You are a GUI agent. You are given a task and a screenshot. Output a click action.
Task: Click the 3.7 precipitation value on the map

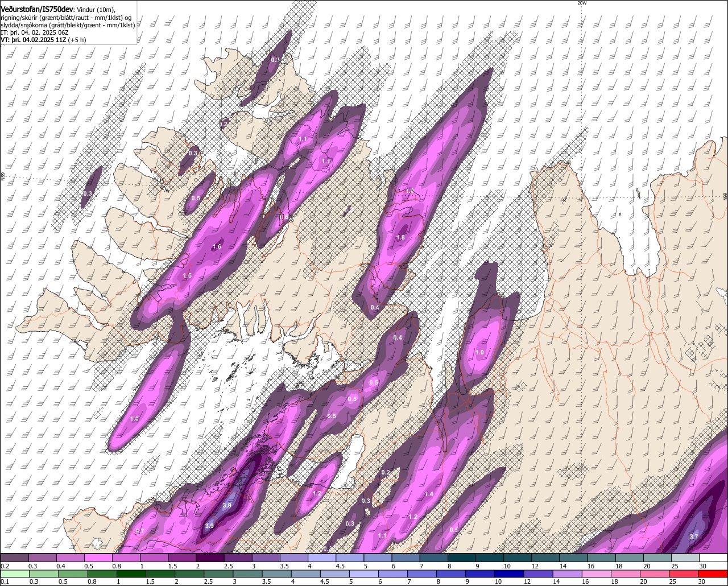[694, 537]
